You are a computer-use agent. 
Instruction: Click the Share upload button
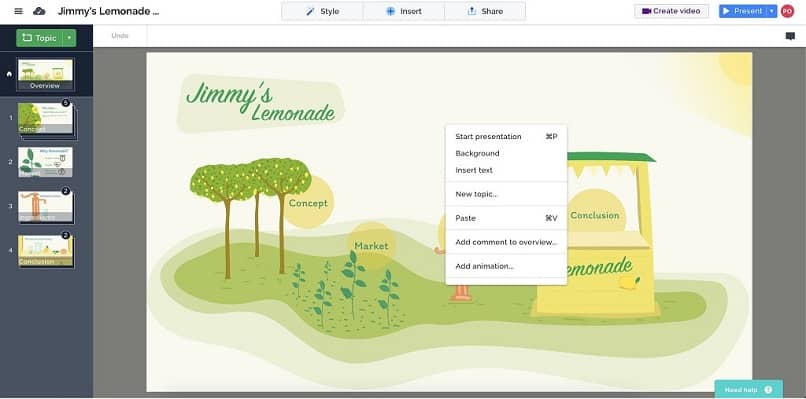point(485,11)
